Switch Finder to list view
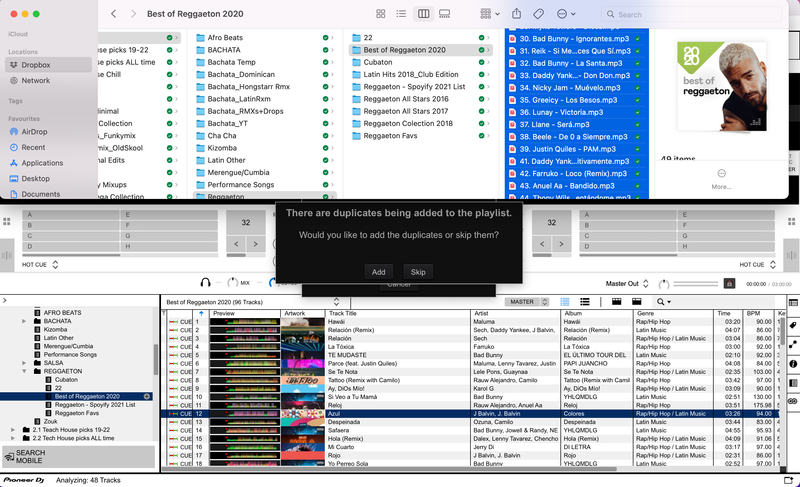Image resolution: width=800 pixels, height=487 pixels. pos(401,14)
